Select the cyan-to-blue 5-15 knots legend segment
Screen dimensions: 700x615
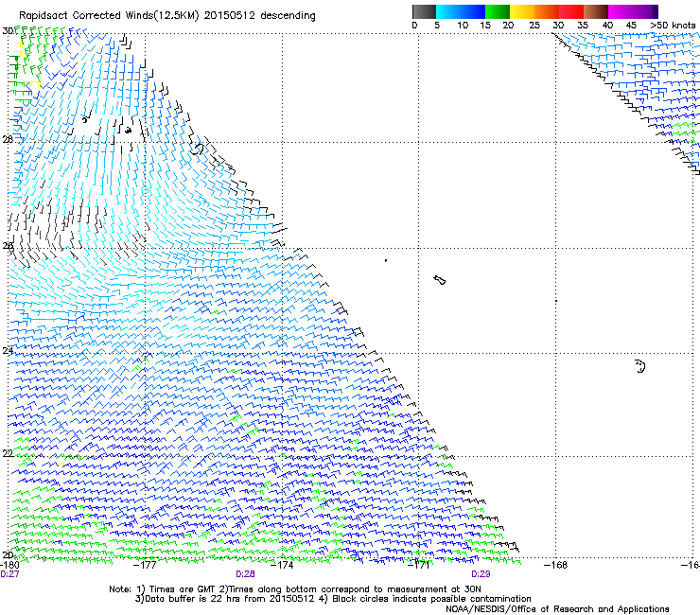pyautogui.click(x=461, y=11)
